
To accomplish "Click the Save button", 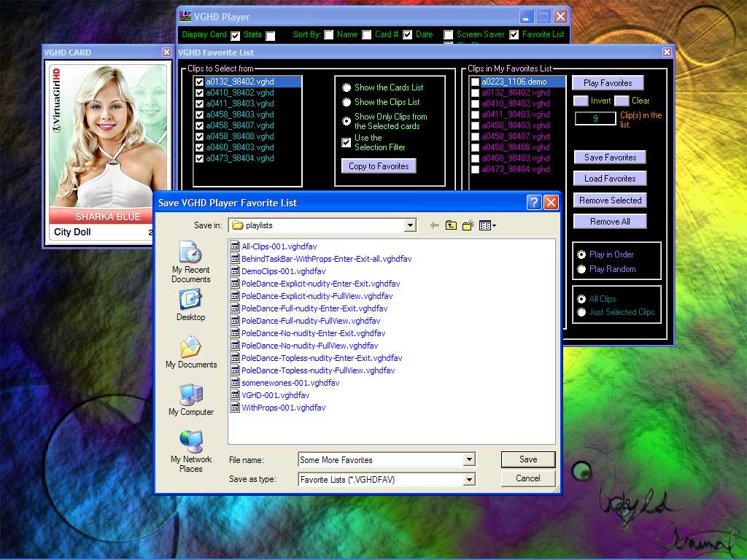I will click(528, 459).
